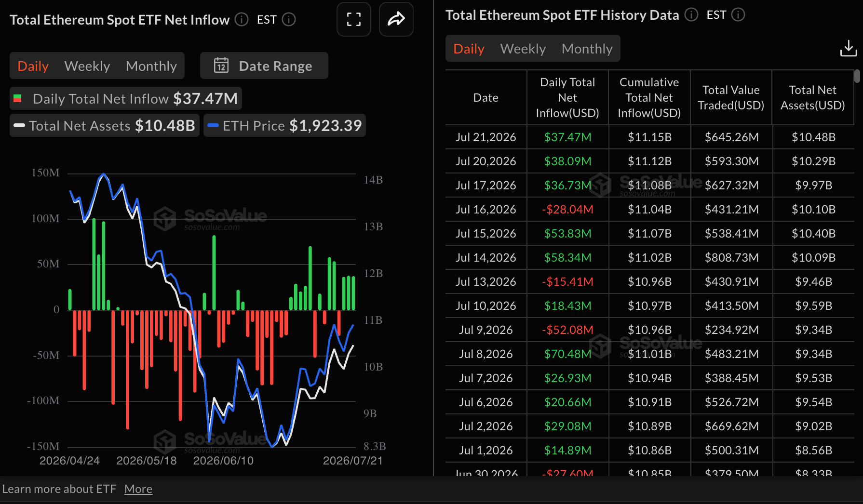Screen dimensions: 863x504
Task: Select the Jul 16,2026 date cell
Action: (486, 210)
